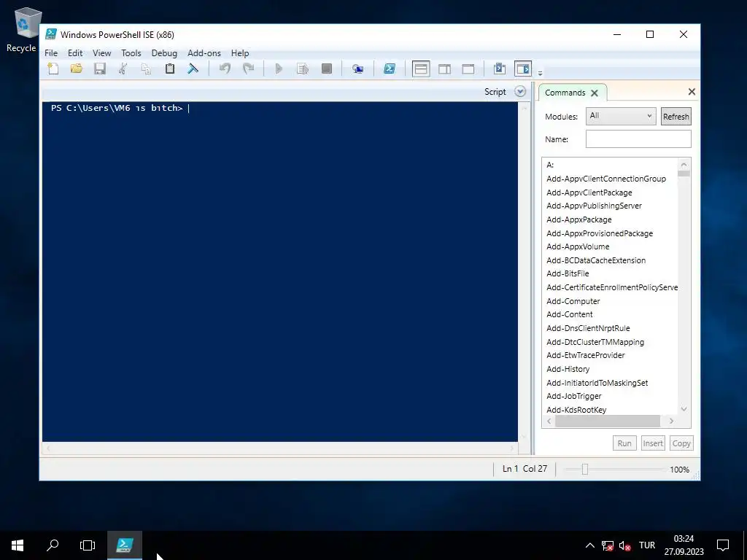Close the Commands add-on panel
The image size is (747, 560).
(x=692, y=91)
